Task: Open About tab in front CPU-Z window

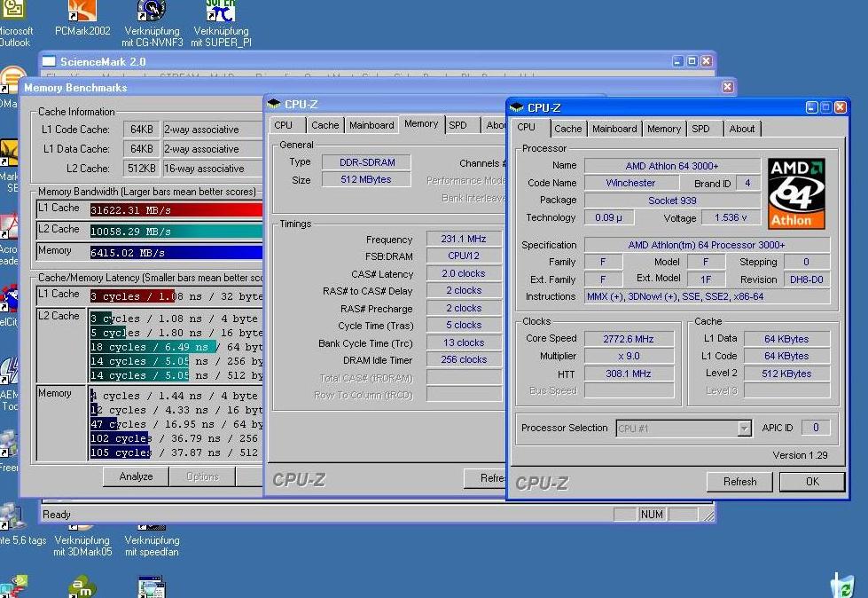Action: point(742,129)
